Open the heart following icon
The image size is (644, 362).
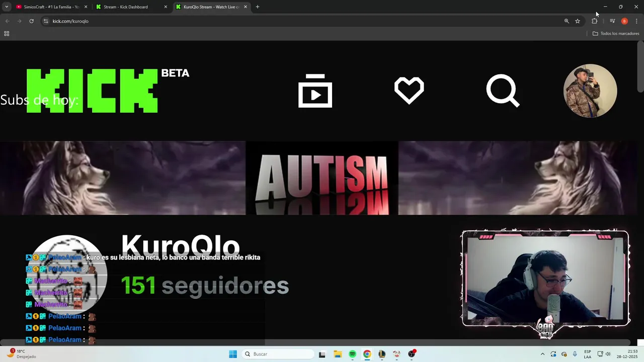coord(409,91)
